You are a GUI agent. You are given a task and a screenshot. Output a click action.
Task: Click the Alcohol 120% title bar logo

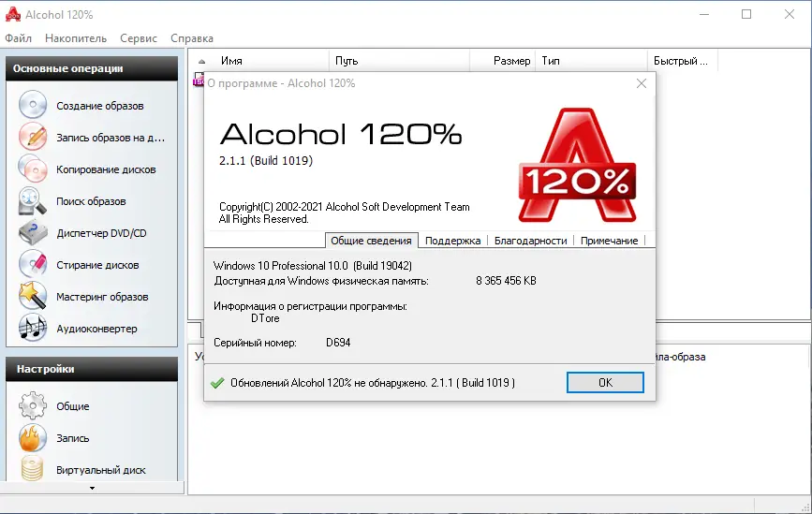13,14
